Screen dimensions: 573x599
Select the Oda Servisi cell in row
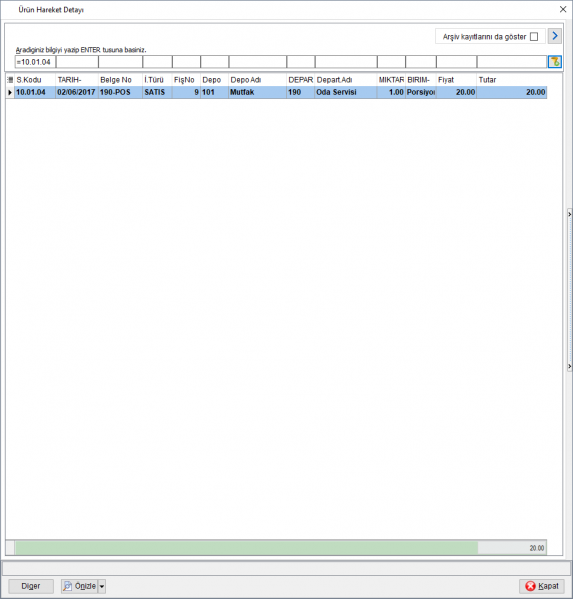(x=346, y=92)
